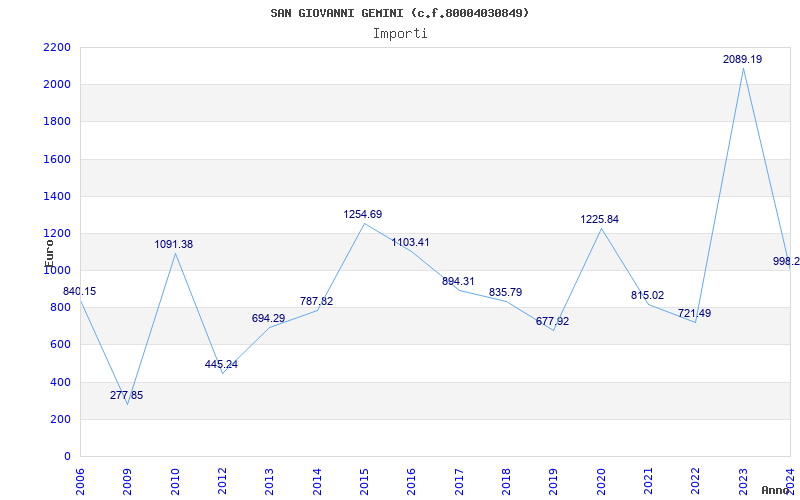Click x-axis year 2019
This screenshot has width=800, height=500.
pyautogui.click(x=554, y=482)
